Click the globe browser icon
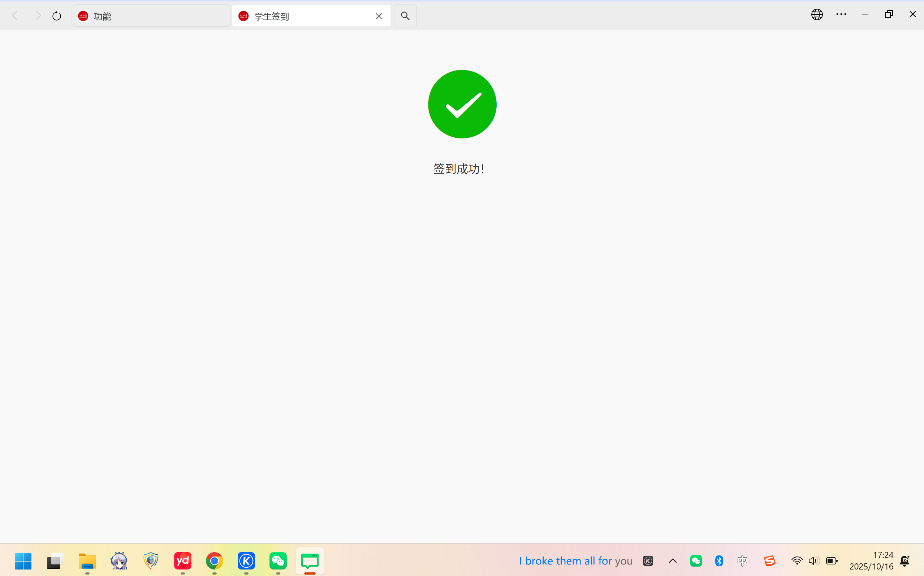The height and width of the screenshot is (576, 924). click(817, 14)
